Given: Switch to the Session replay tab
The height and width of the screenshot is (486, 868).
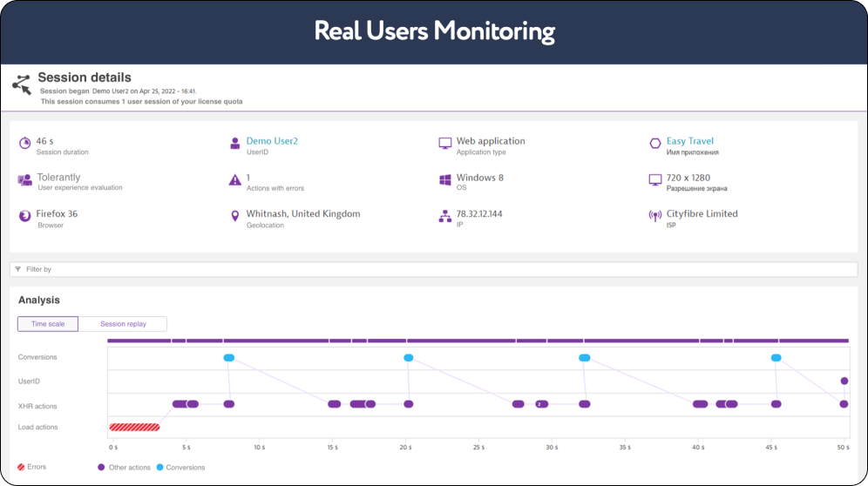Looking at the screenshot, I should pyautogui.click(x=123, y=324).
